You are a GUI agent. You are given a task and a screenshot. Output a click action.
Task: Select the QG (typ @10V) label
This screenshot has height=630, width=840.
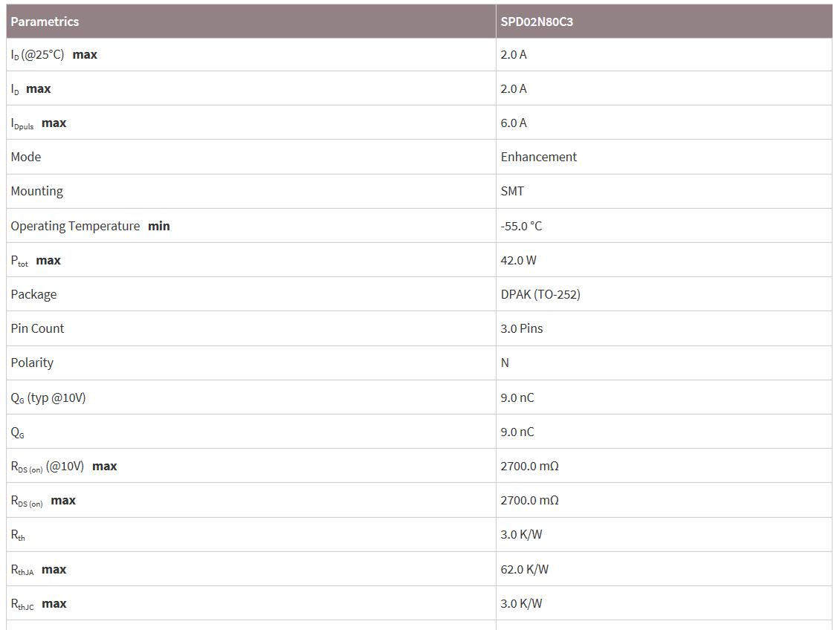48,397
